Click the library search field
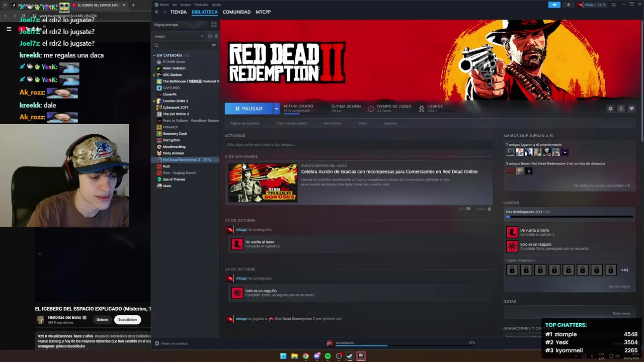Screen dimensions: 644x362 click(x=185, y=46)
